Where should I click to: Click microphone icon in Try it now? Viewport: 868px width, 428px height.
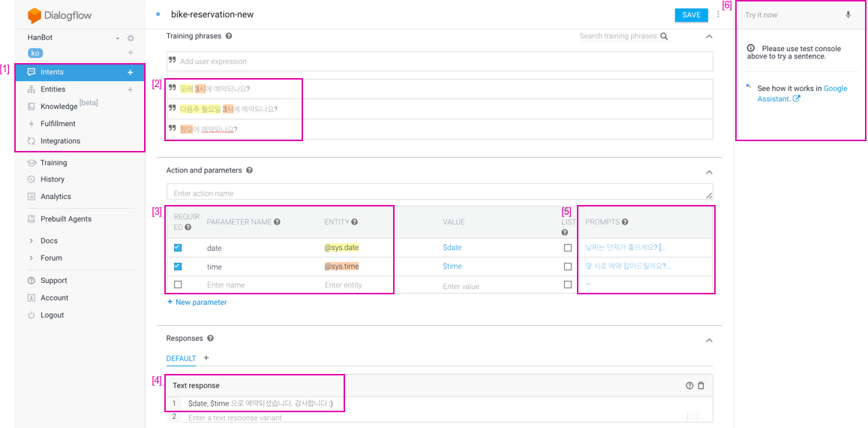(848, 15)
